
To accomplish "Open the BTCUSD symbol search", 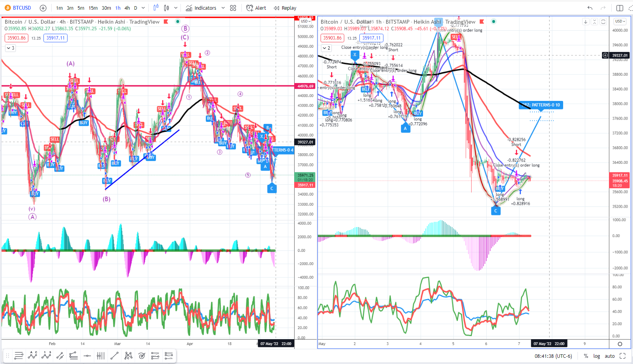I will coord(18,8).
